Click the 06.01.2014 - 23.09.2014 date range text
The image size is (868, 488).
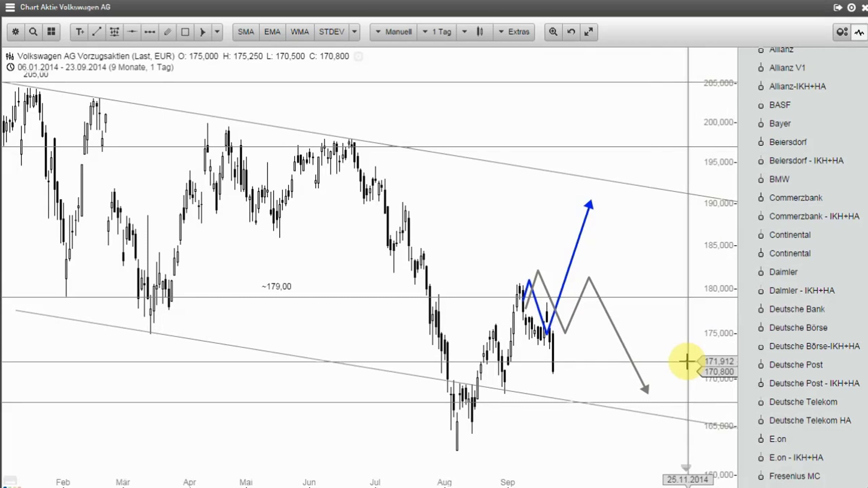pyautogui.click(x=95, y=67)
